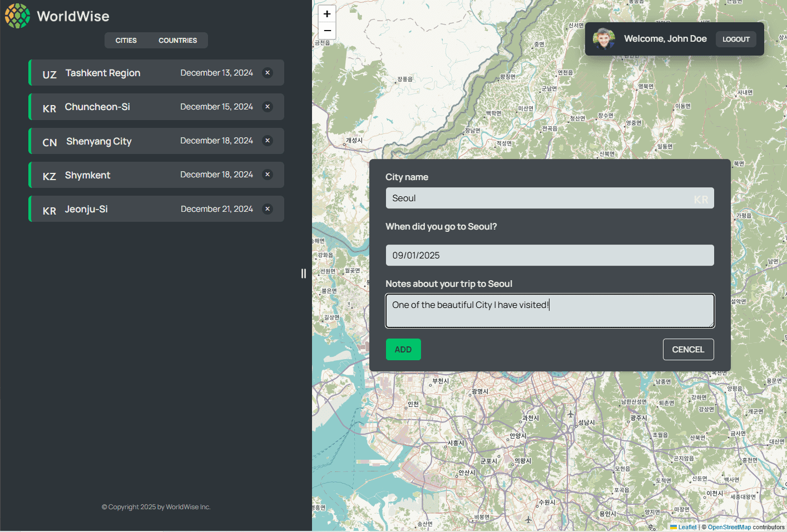Click the WorldWise logo icon

pyautogui.click(x=17, y=16)
